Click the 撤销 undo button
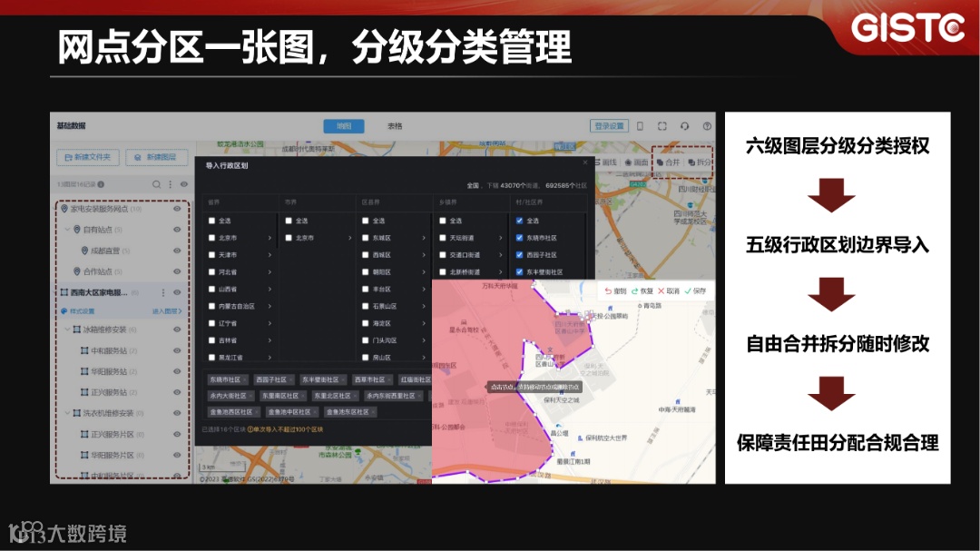The width and height of the screenshot is (980, 551). 615,290
